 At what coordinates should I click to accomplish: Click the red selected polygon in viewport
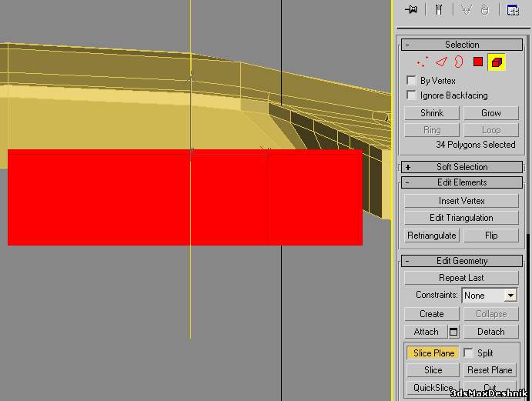coord(185,198)
